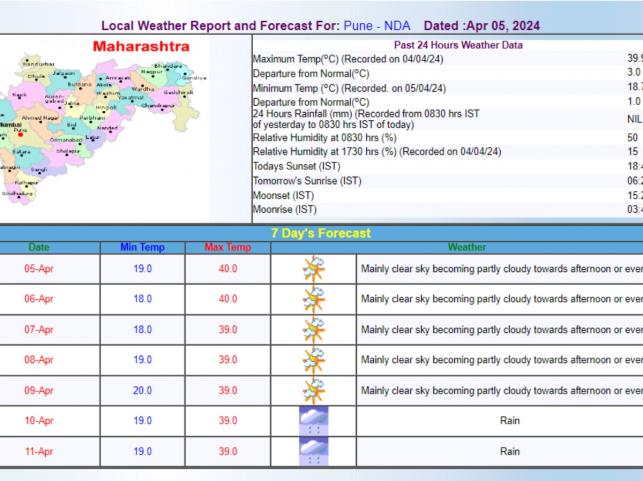Click the rain cloud icon for 10-Apr
Viewport: 643px width, 481px height.
point(314,421)
